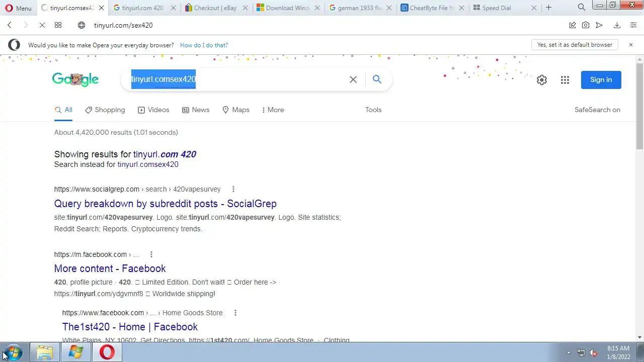Click the blue search magnifier button
The image size is (644, 362).
(377, 79)
